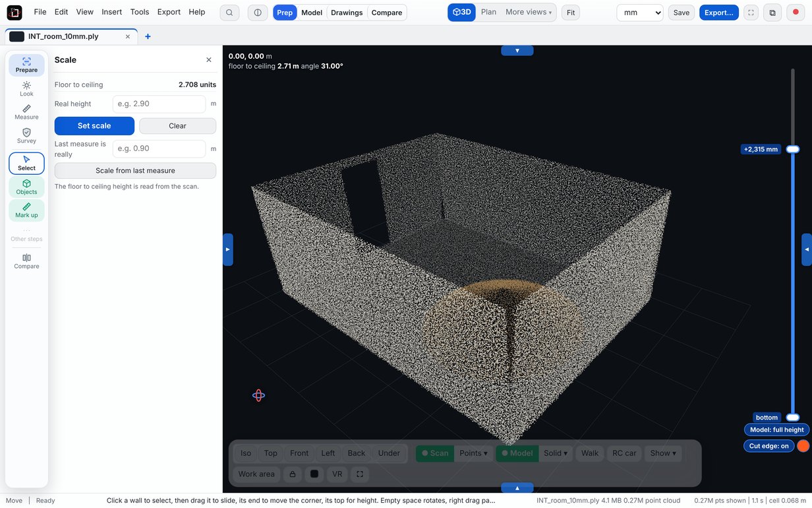
Task: Open the Show dropdown
Action: tap(663, 453)
